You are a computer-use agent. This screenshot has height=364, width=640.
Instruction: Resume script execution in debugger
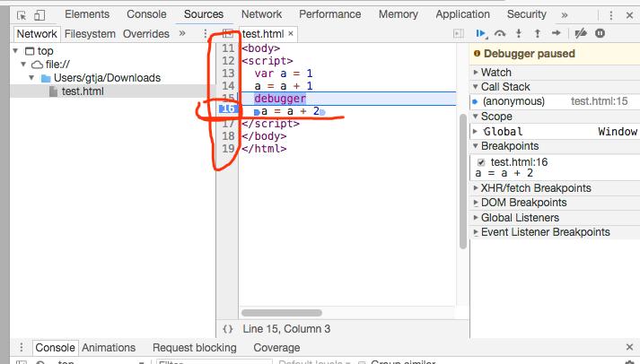click(482, 33)
